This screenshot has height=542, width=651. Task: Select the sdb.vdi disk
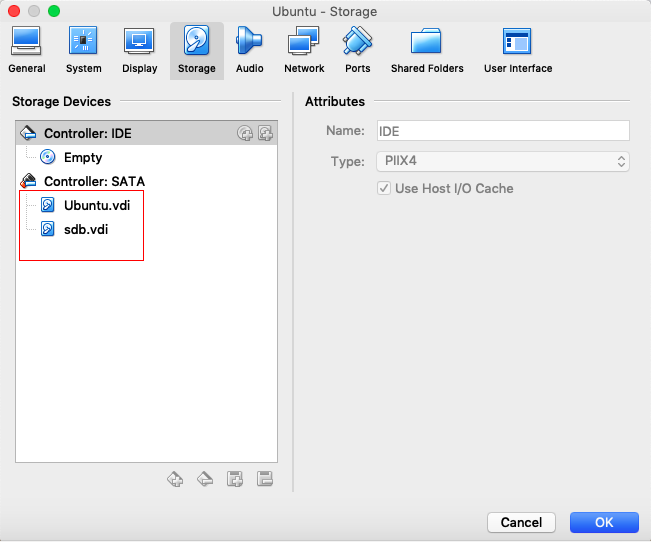[x=86, y=229]
